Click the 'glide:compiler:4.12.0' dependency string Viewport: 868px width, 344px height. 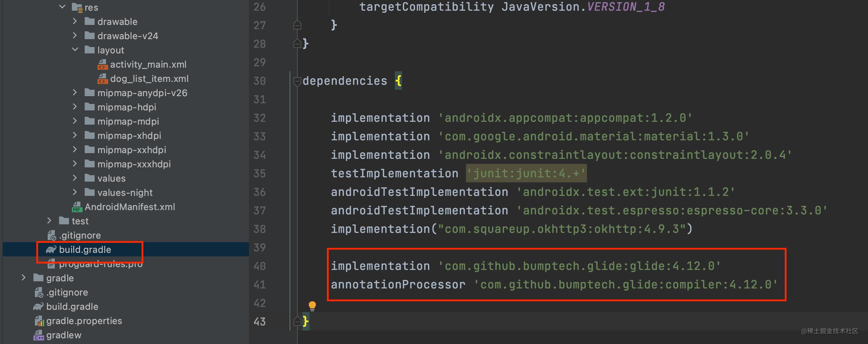point(626,285)
